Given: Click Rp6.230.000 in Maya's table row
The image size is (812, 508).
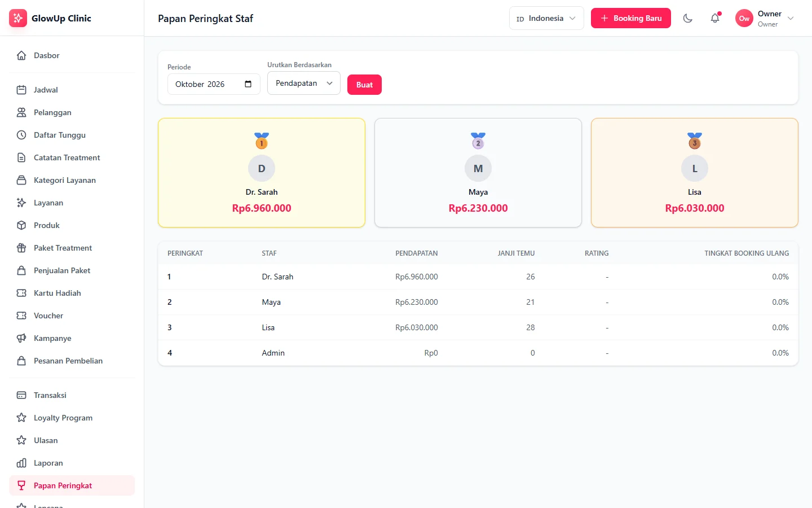Looking at the screenshot, I should pos(417,302).
